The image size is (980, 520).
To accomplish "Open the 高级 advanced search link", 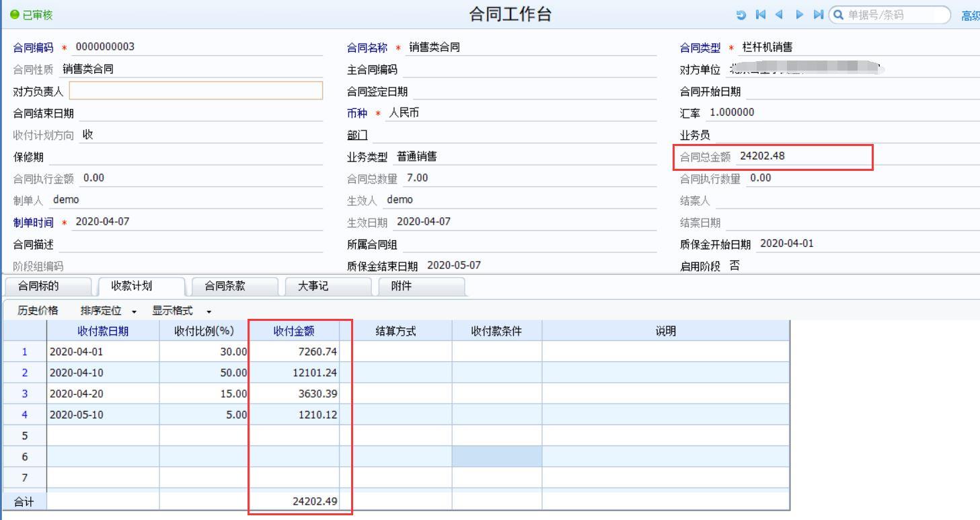I will point(971,15).
